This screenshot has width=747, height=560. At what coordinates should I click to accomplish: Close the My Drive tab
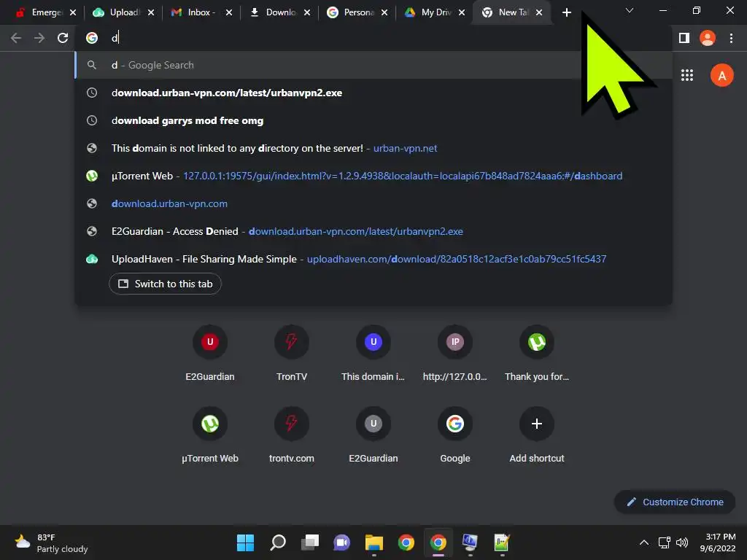point(462,12)
